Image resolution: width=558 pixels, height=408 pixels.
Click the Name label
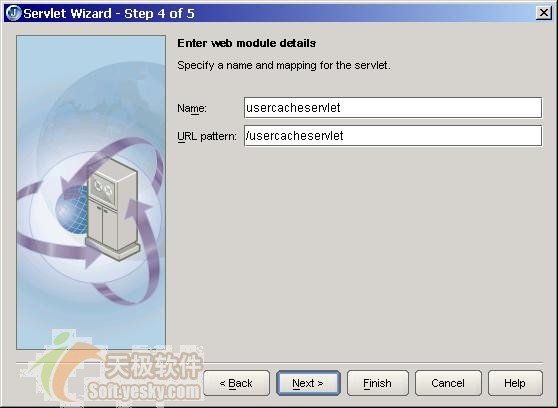pyautogui.click(x=192, y=108)
